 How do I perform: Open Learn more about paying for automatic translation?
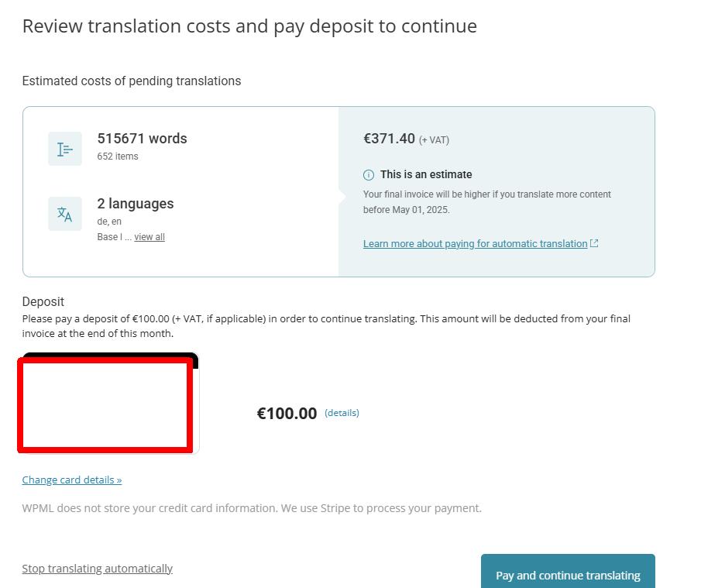coord(476,244)
